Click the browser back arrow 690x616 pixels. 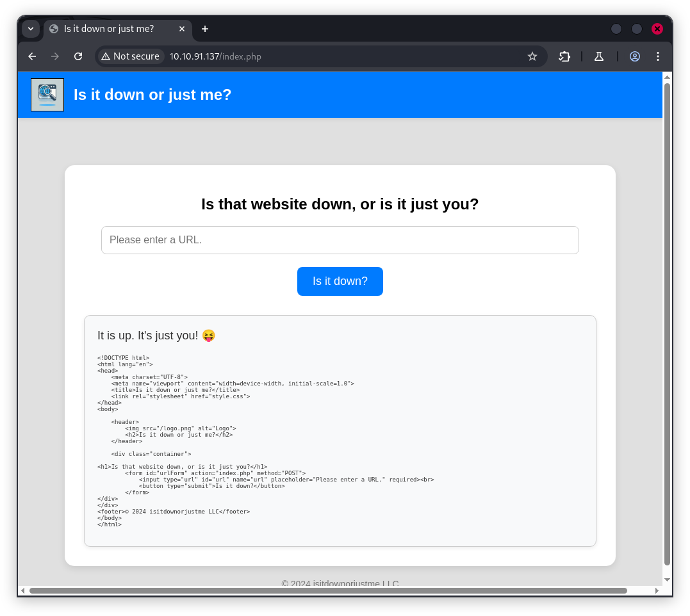[x=32, y=56]
